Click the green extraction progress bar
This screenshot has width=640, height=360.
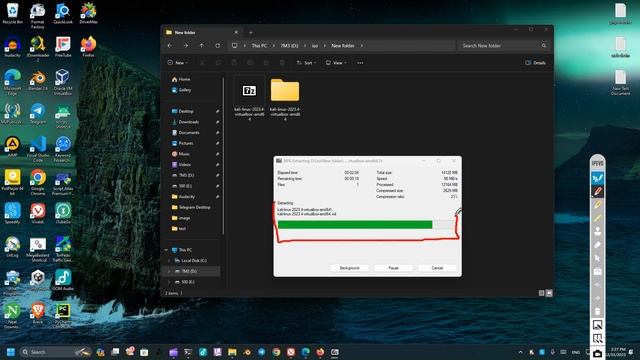coord(355,224)
